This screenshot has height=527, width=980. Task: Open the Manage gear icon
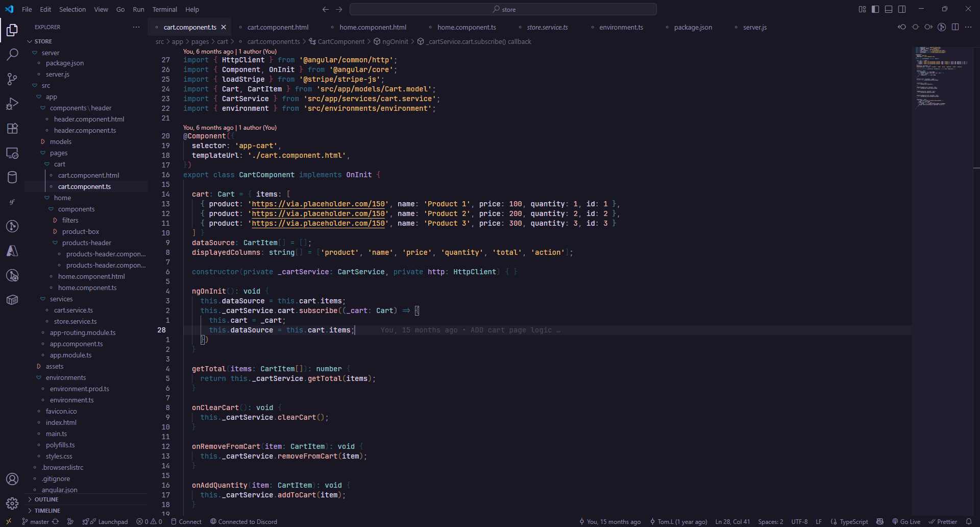pos(12,503)
